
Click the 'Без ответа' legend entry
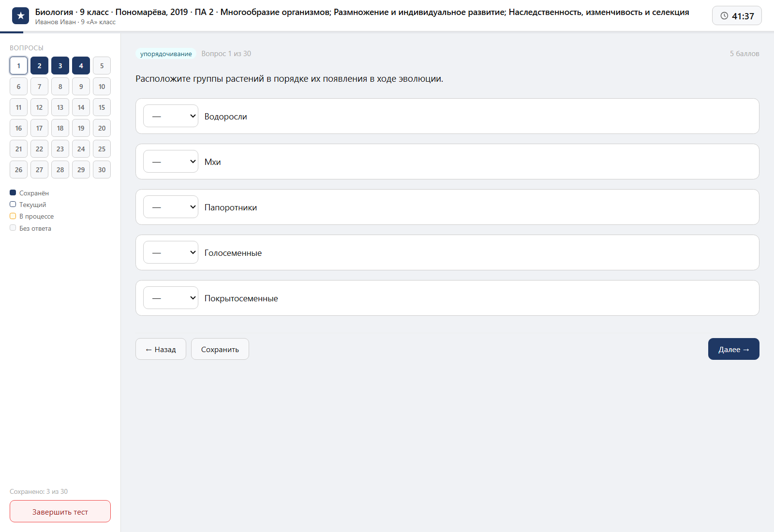point(30,228)
